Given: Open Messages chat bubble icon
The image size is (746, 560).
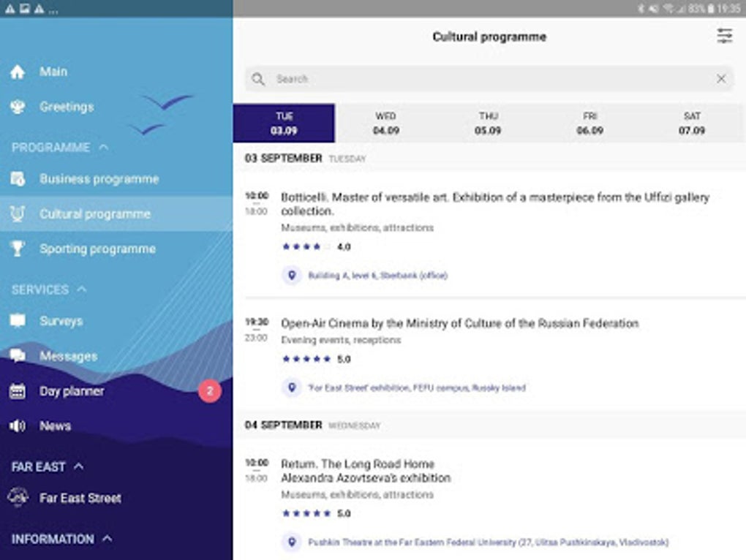Looking at the screenshot, I should pyautogui.click(x=18, y=356).
